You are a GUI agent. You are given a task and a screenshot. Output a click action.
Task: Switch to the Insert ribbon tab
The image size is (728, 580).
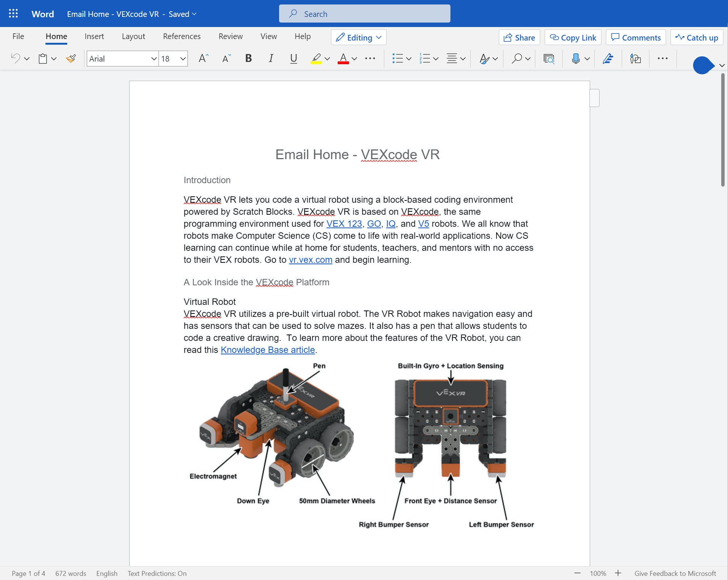point(94,36)
